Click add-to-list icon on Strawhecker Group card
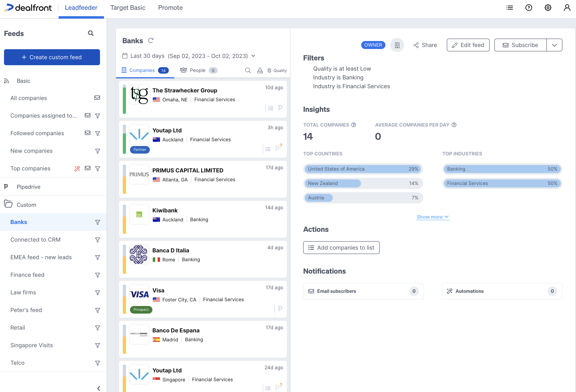The height and width of the screenshot is (392, 576). point(271,108)
